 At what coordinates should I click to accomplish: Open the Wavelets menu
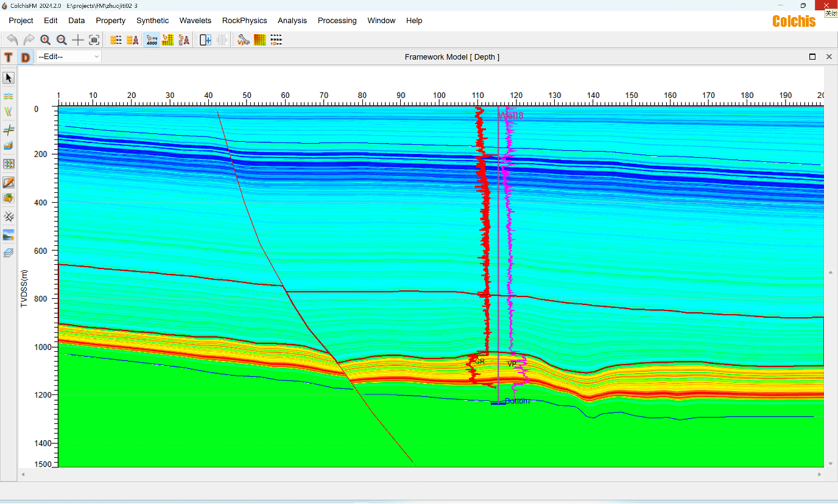click(x=195, y=21)
